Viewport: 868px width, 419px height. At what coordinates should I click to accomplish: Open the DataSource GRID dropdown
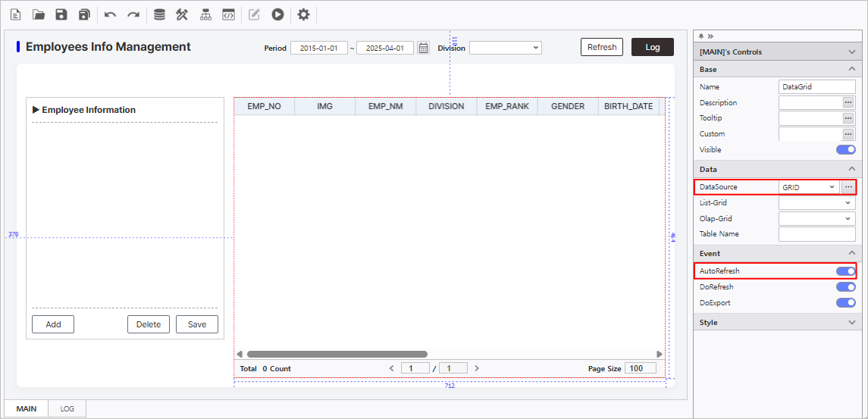pyautogui.click(x=809, y=187)
